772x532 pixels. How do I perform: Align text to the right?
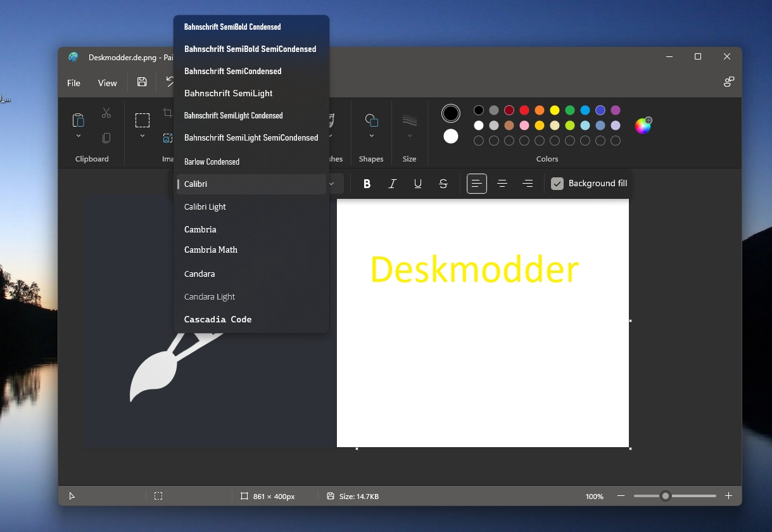coord(528,184)
